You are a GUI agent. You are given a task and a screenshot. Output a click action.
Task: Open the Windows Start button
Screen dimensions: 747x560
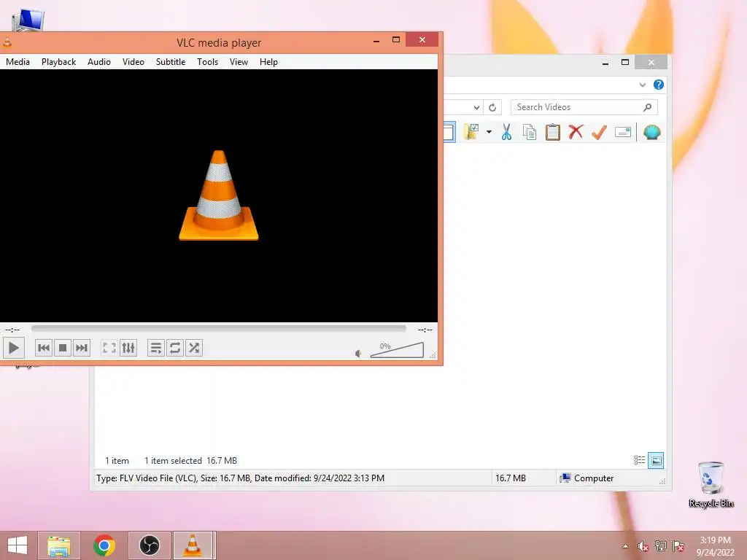click(18, 545)
